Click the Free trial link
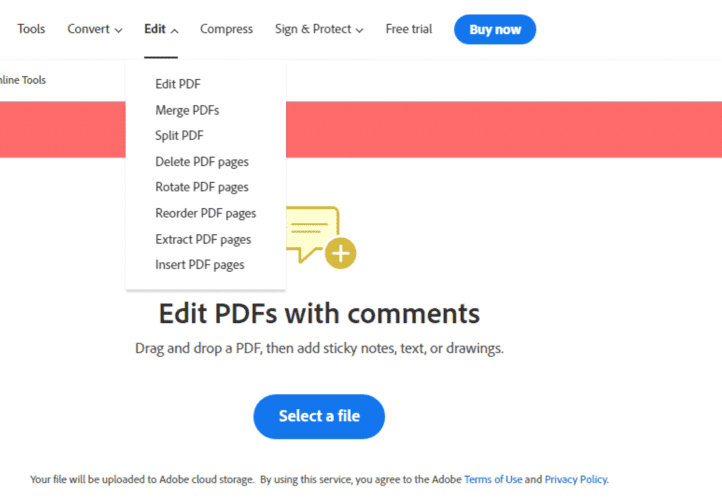The width and height of the screenshot is (722, 498). tap(409, 29)
